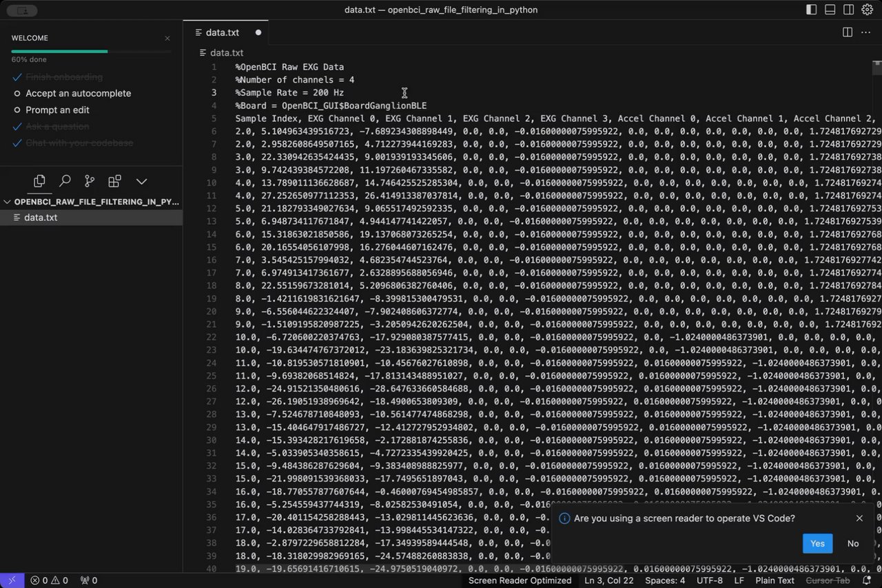The image size is (882, 588).
Task: Click Screen Reader Optimized status entry
Action: [x=520, y=580]
